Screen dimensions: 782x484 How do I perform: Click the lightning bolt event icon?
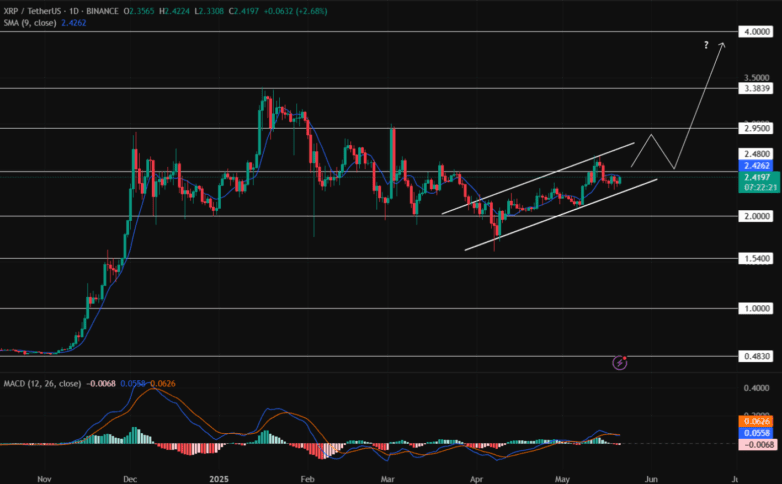[619, 362]
